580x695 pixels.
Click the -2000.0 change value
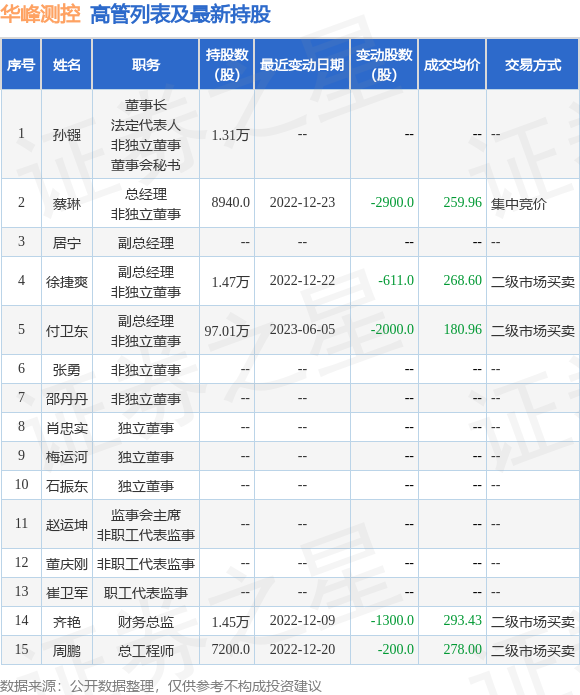tap(392, 329)
